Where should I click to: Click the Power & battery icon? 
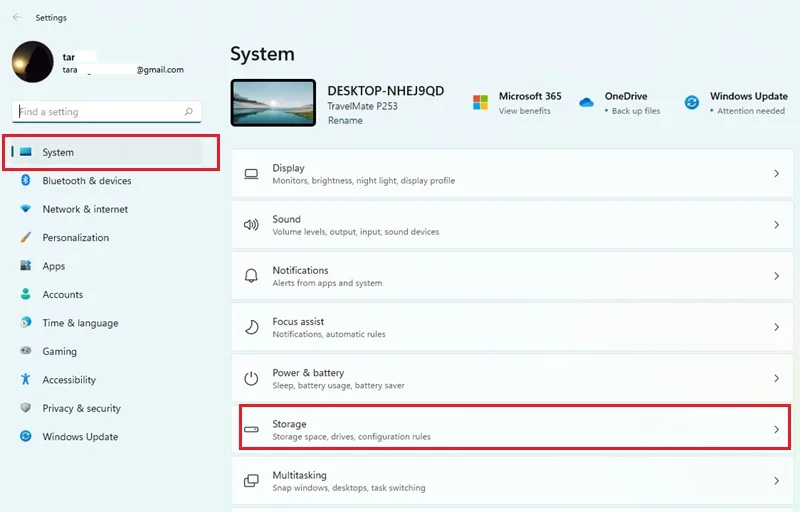[251, 378]
